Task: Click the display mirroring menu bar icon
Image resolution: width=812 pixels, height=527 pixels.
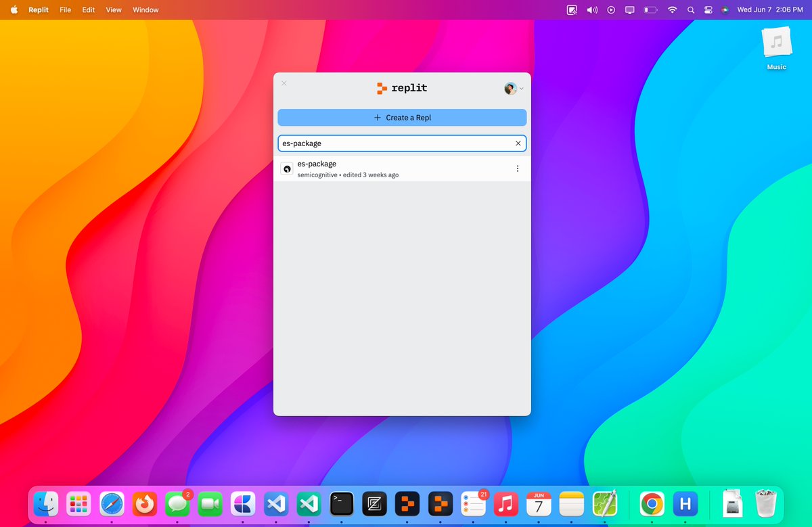Action: [630, 10]
